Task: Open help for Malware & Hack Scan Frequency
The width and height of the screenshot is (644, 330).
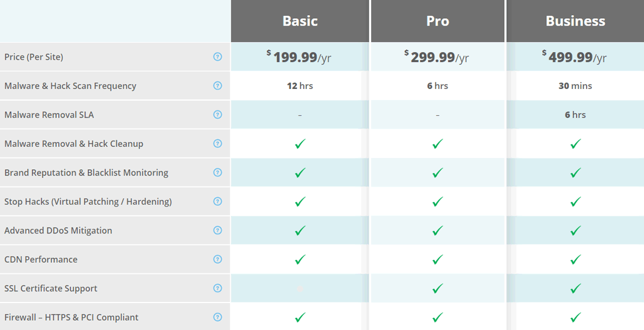Action: [x=218, y=85]
